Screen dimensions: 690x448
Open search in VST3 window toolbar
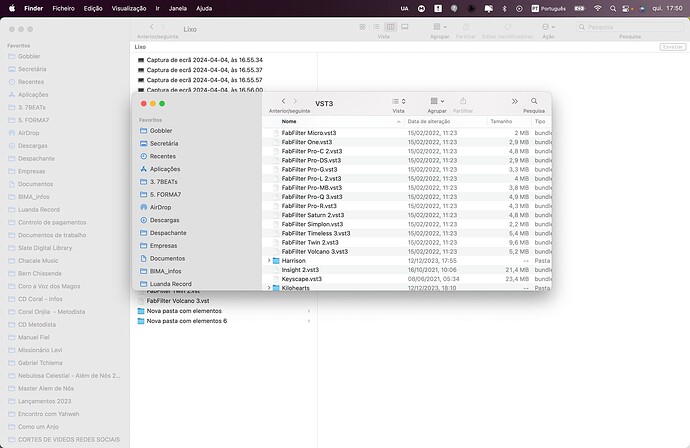[534, 101]
